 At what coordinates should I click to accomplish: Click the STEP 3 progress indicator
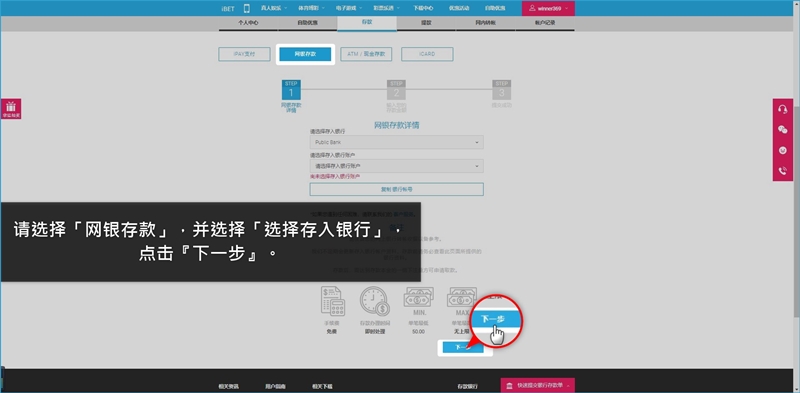[502, 90]
